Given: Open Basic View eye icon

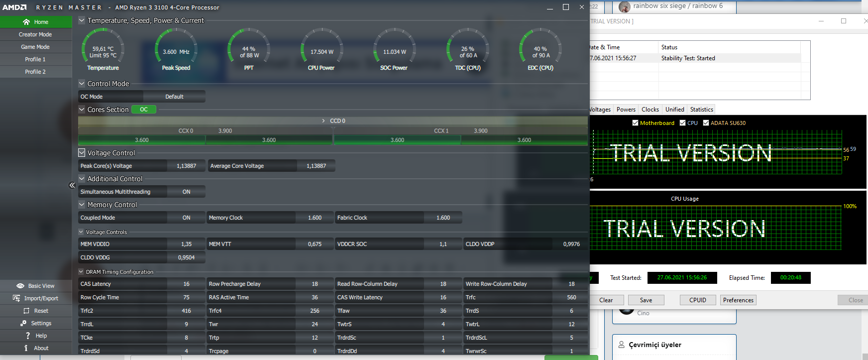Looking at the screenshot, I should [x=20, y=286].
